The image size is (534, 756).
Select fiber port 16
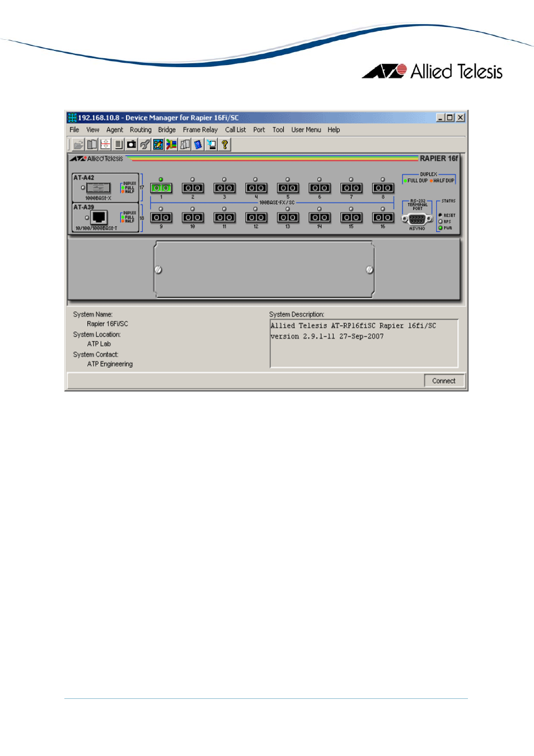pyautogui.click(x=383, y=217)
